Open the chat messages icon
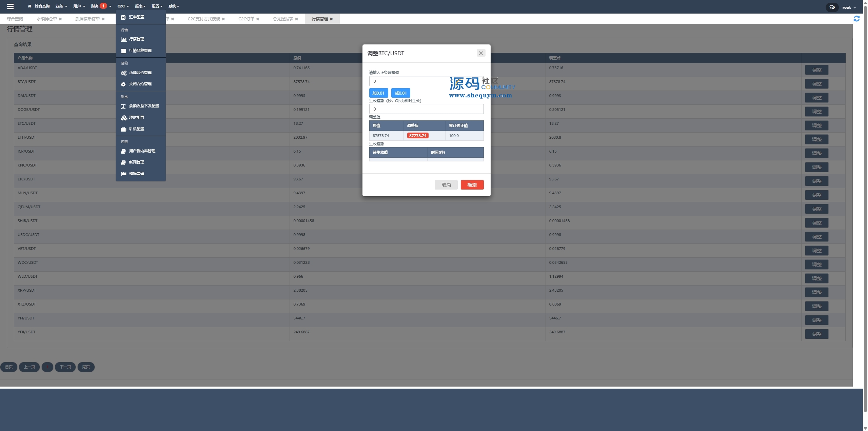The height and width of the screenshot is (431, 868). coord(832,7)
